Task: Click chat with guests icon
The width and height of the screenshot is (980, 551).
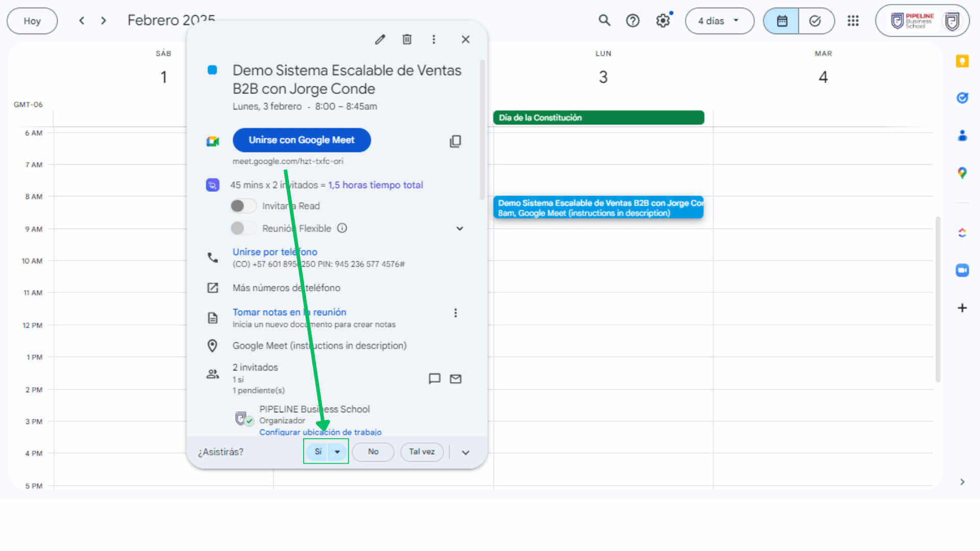Action: [x=434, y=379]
